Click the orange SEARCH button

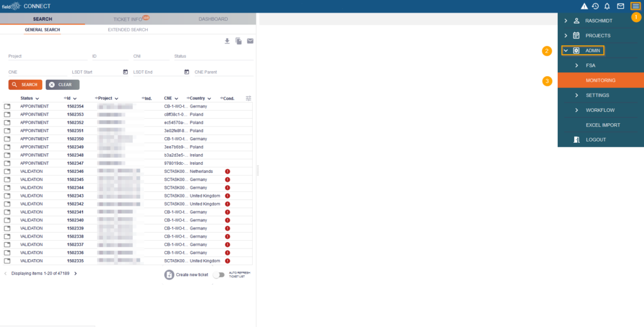point(25,85)
